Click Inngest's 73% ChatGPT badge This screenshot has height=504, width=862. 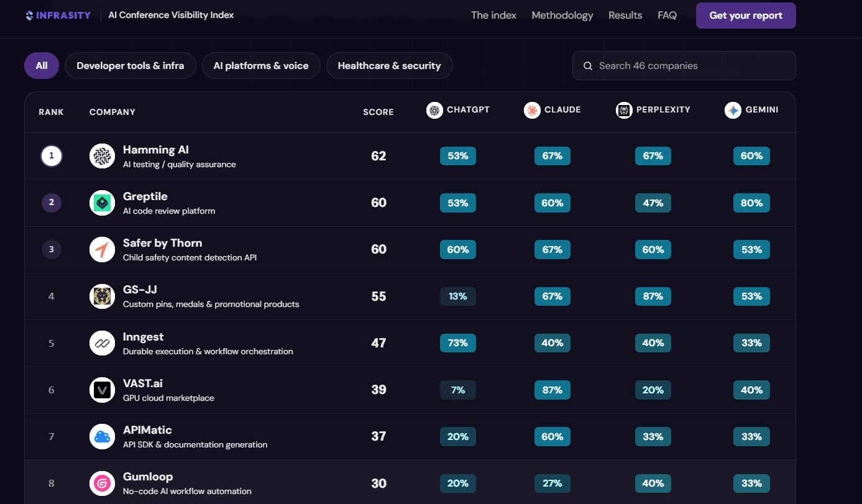point(458,343)
